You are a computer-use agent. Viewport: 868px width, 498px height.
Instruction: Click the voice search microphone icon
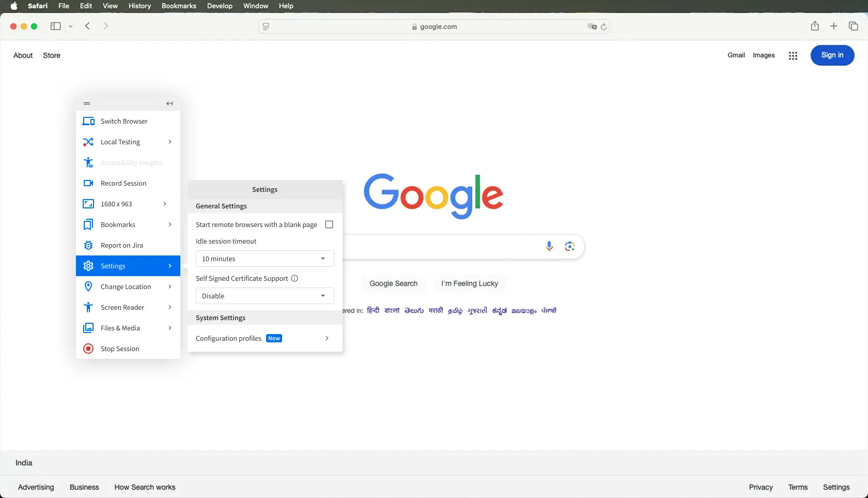549,246
